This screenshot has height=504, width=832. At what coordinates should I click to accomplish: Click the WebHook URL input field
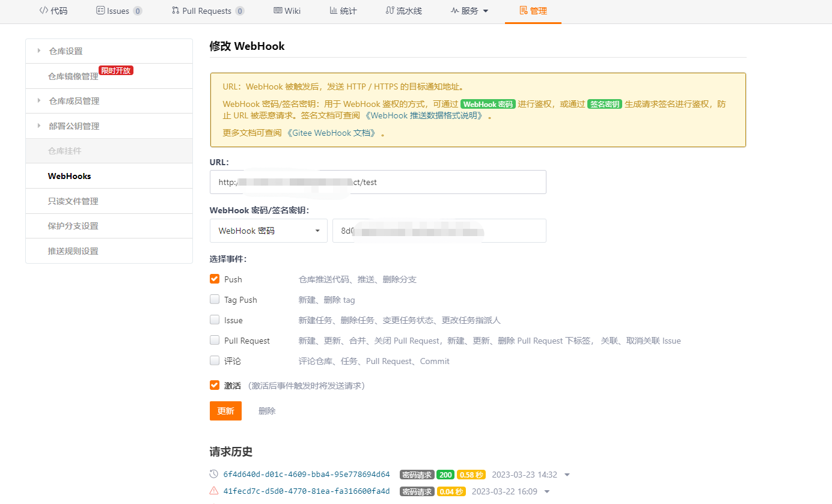click(378, 182)
